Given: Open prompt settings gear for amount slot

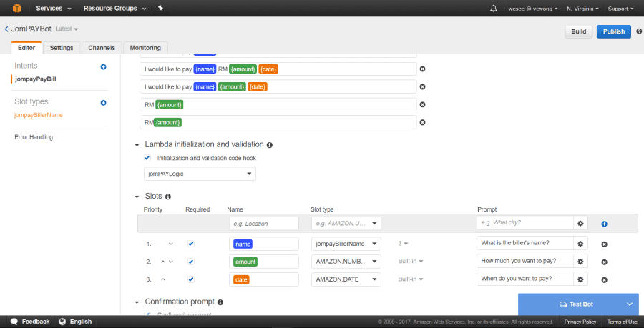Looking at the screenshot, I should click(x=580, y=261).
